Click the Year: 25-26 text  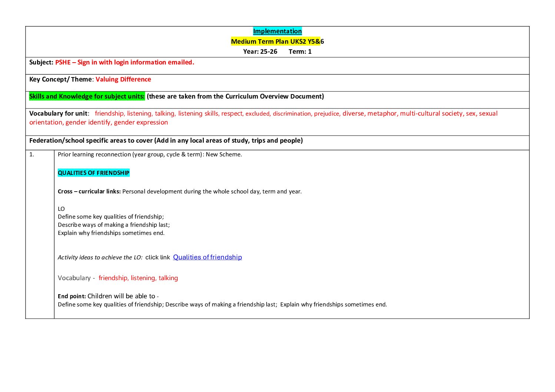point(260,52)
